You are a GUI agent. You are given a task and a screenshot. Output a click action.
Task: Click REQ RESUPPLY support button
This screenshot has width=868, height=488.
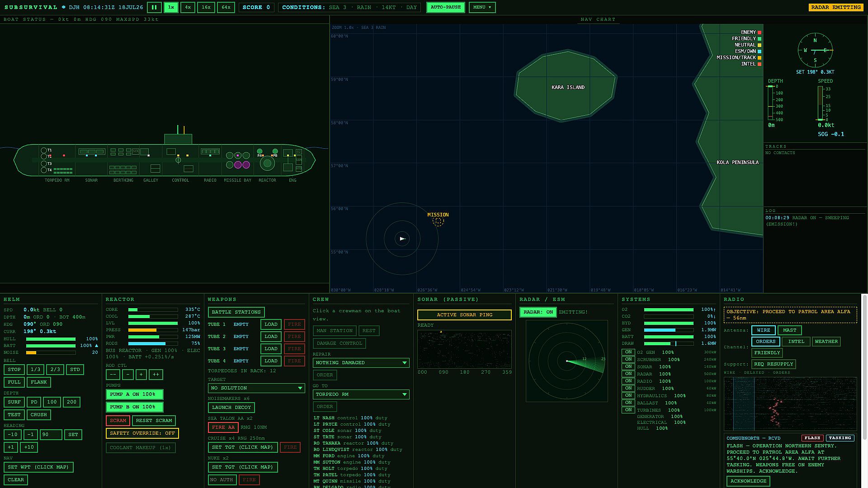pos(774,364)
